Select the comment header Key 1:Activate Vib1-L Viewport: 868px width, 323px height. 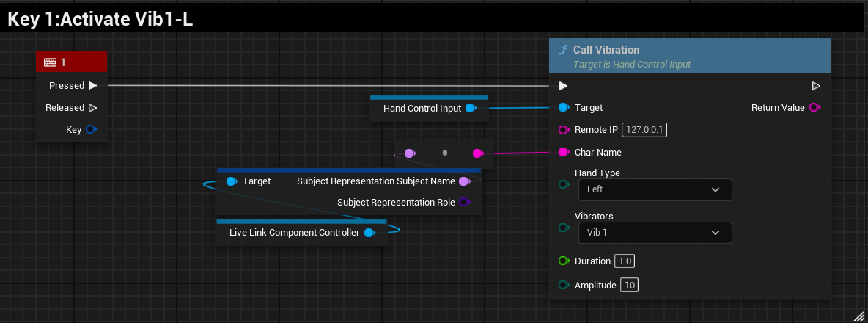[100, 20]
